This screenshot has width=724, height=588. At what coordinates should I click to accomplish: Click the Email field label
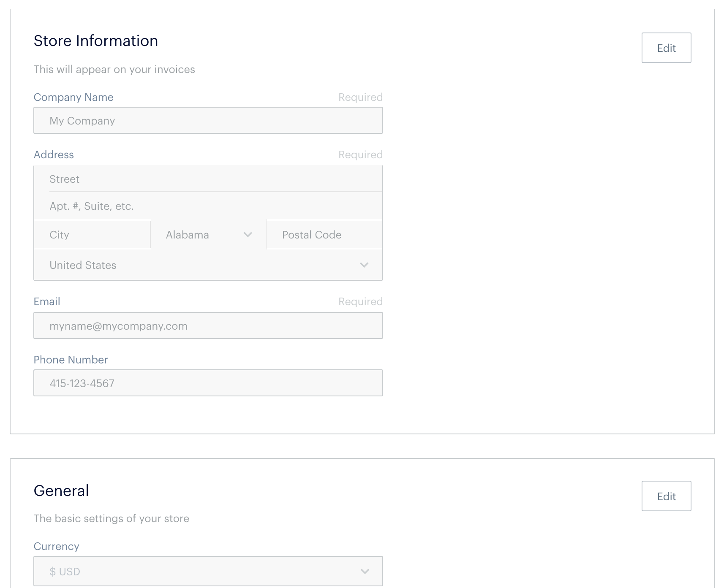coord(47,301)
